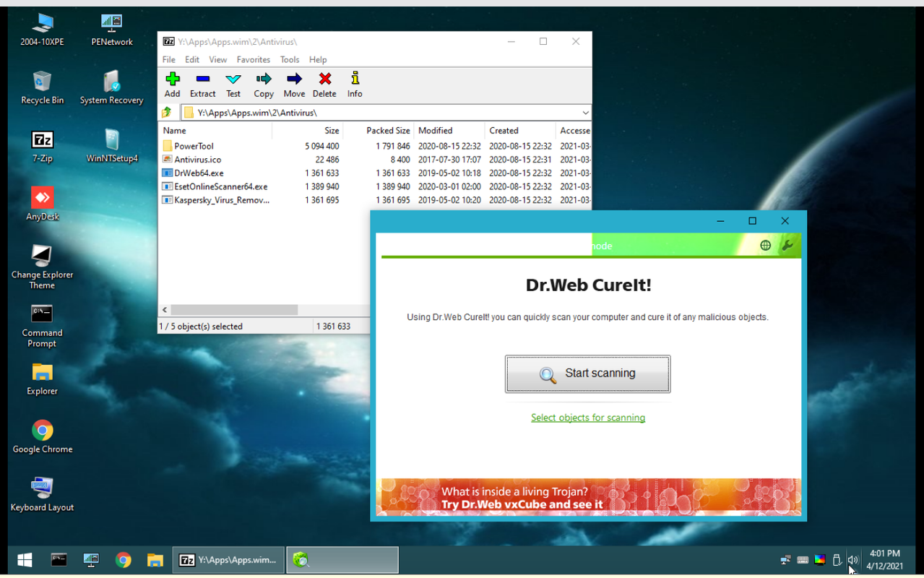Select the Antivirus.ico file
This screenshot has height=578, width=924.
[375, 160]
